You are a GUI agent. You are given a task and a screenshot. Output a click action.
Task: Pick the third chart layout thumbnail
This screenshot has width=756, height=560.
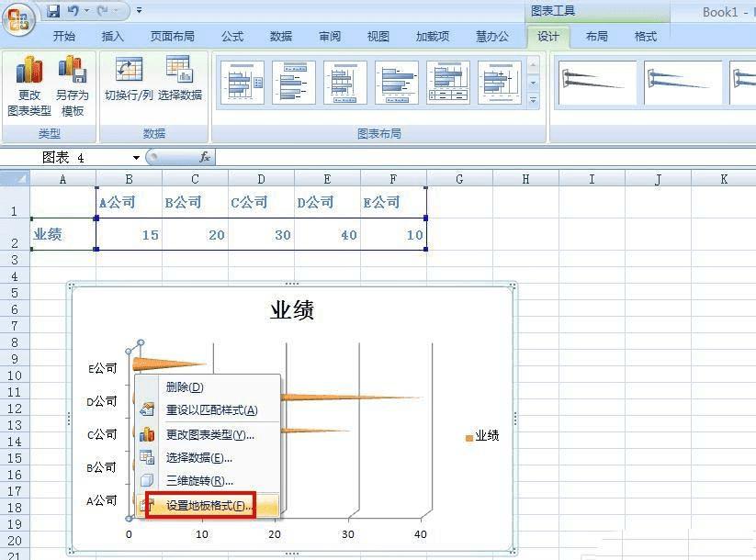(345, 83)
